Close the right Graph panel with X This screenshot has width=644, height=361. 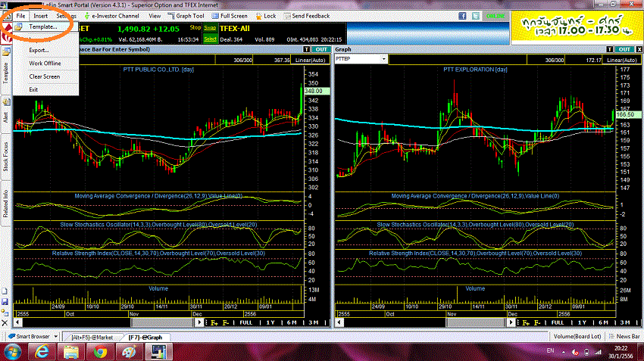point(639,49)
